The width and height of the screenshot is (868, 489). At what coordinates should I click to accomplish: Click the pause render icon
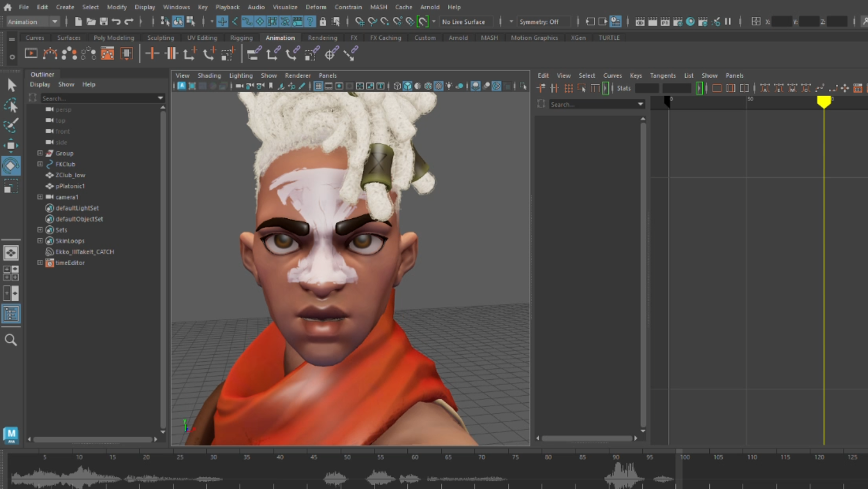[728, 22]
